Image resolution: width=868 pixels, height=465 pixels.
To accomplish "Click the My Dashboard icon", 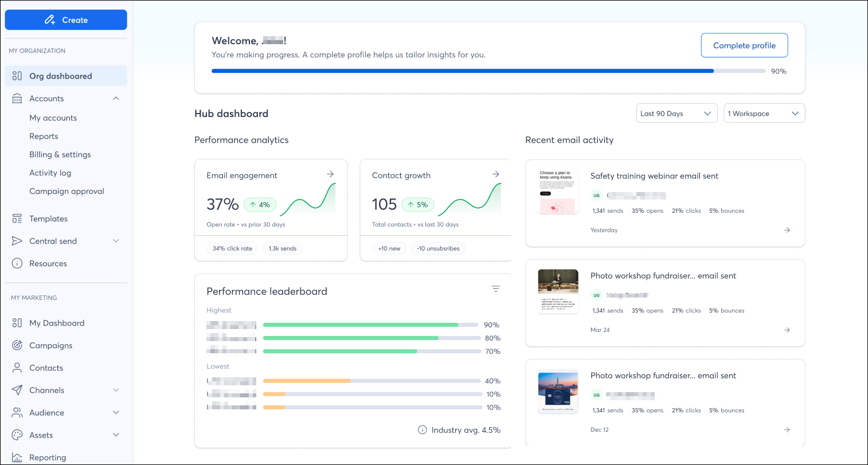I will click(17, 323).
